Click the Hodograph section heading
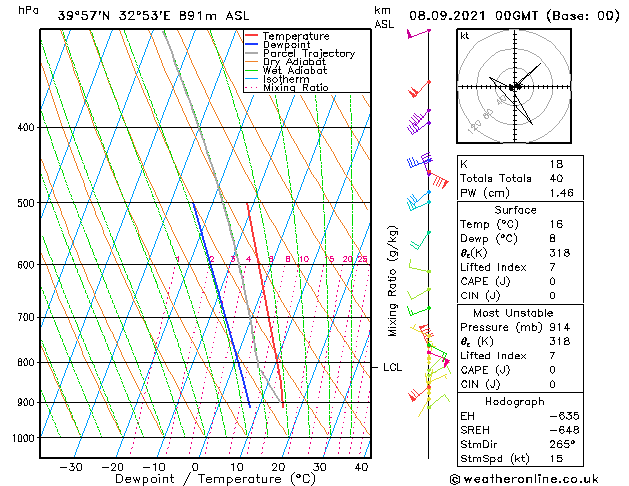The image size is (629, 486). [515, 402]
